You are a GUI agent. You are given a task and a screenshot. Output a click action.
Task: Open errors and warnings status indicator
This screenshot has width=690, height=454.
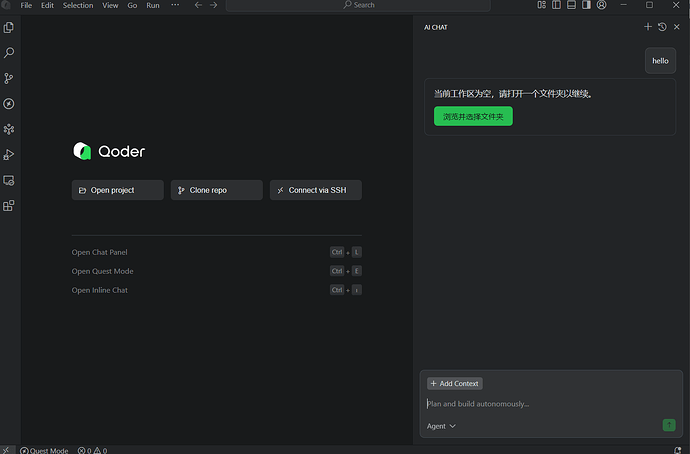(x=92, y=450)
